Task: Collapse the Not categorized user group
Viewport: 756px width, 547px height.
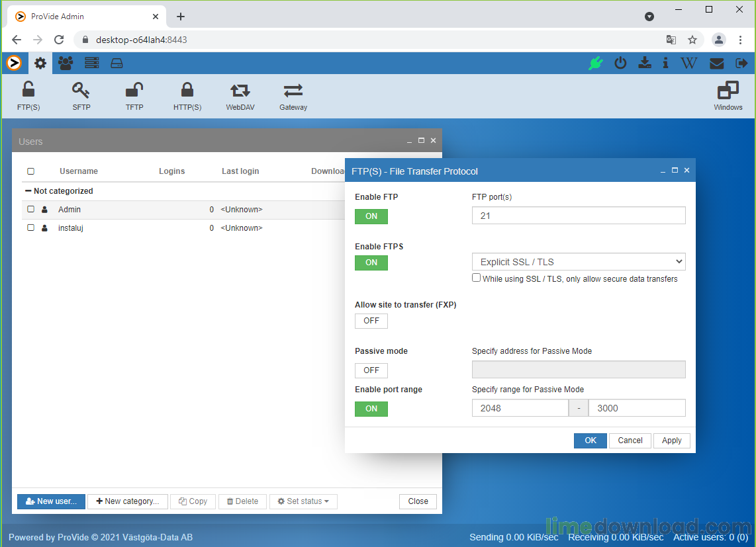Action: 28,191
